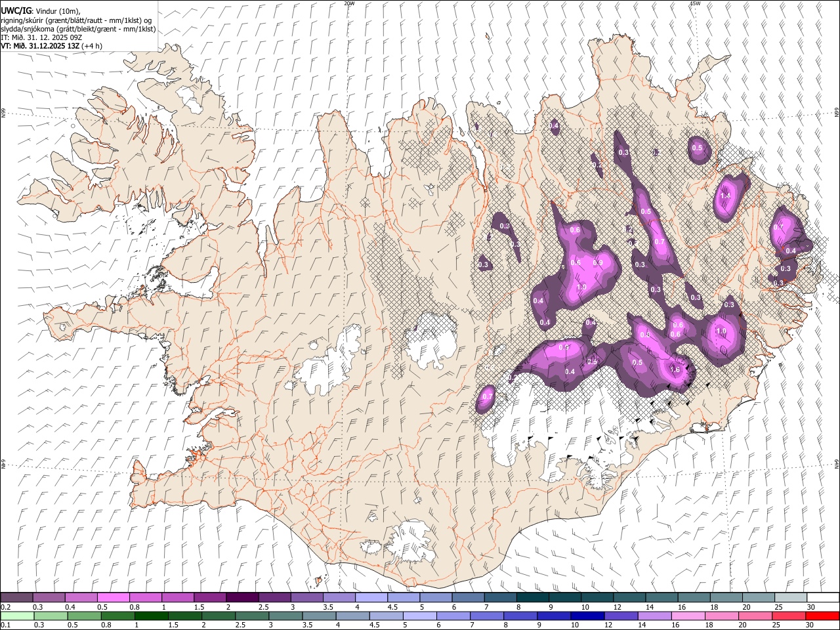Viewport: 840px width, 630px height.
Task: Click the UWC/IG title text
Action: pos(15,10)
